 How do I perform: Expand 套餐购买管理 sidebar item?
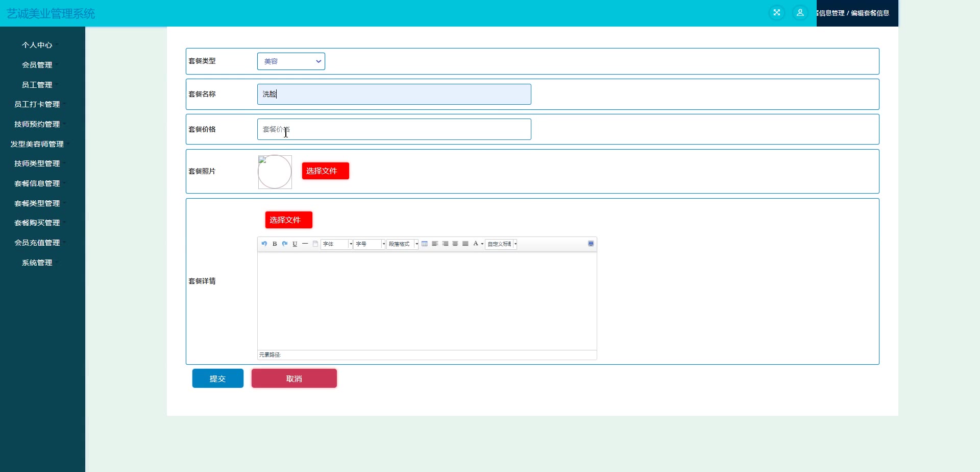37,223
